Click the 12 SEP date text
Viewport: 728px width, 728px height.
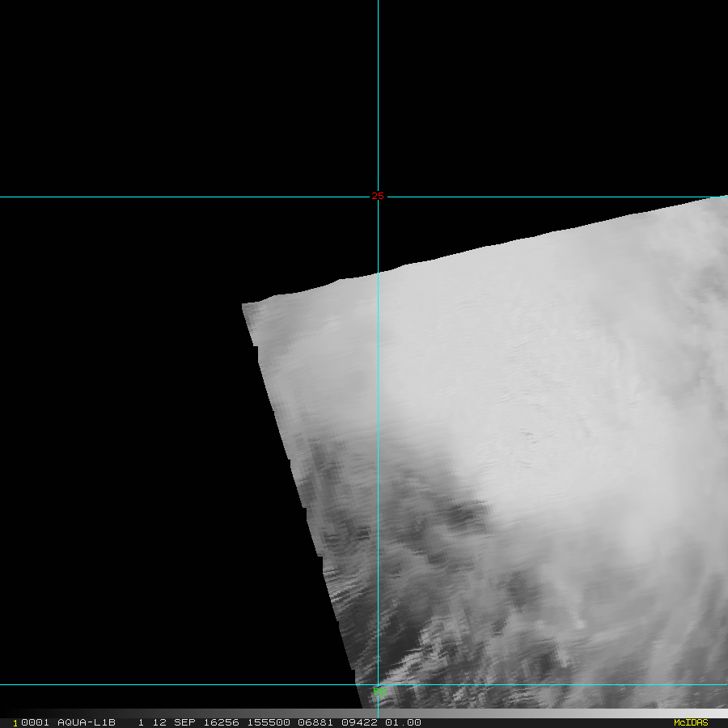click(175, 722)
